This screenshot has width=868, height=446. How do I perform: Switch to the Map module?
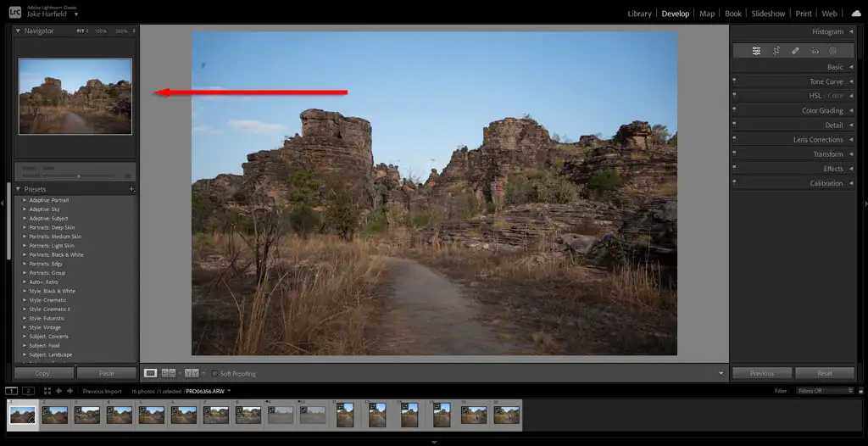(x=707, y=14)
